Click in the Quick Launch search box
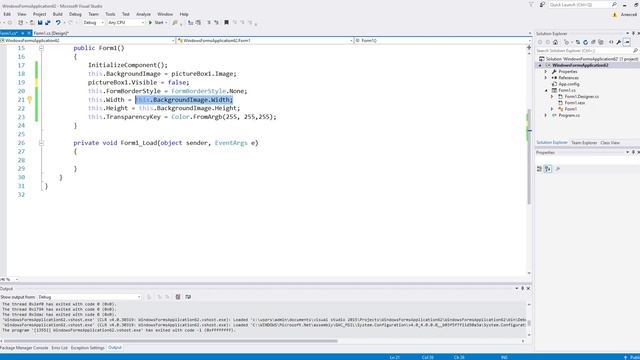 click(x=579, y=4)
